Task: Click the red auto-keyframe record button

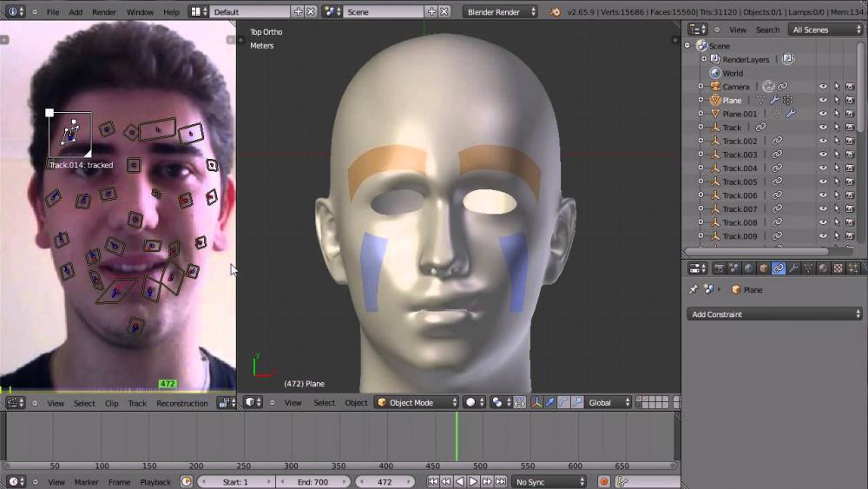Action: click(604, 481)
